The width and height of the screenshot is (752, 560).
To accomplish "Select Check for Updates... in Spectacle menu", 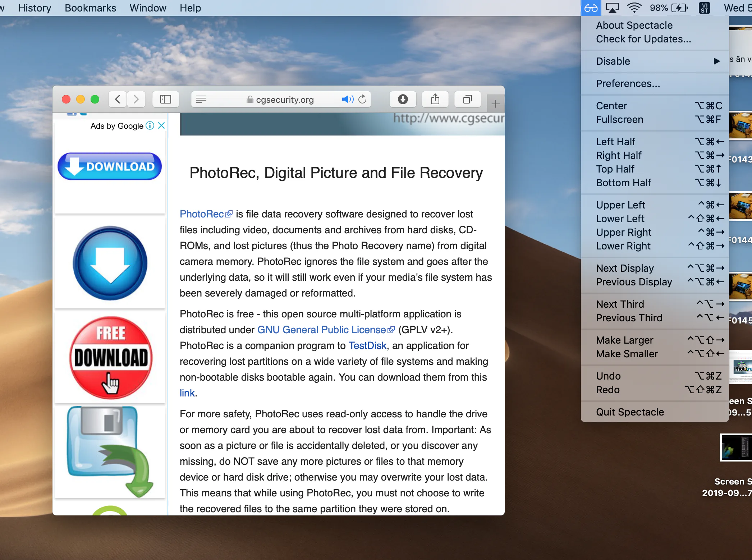I will [655, 39].
